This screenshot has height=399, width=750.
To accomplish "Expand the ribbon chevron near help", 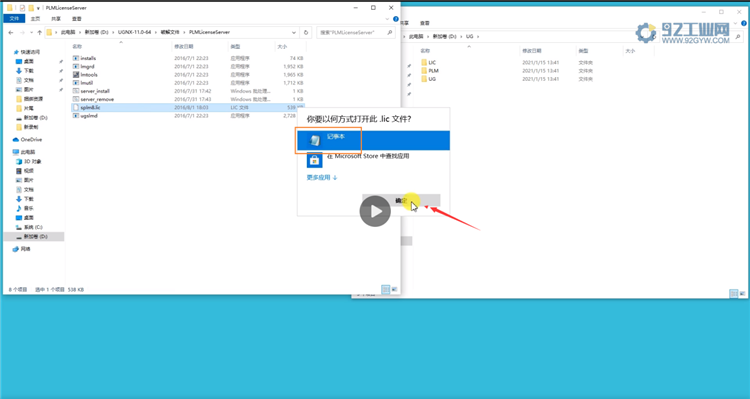I will [387, 19].
